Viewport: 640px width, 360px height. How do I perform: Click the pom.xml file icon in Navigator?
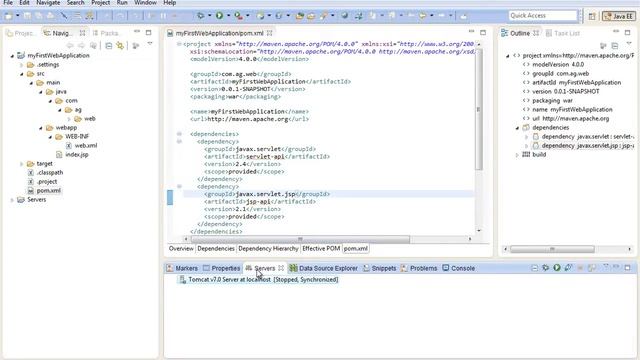pos(31,191)
